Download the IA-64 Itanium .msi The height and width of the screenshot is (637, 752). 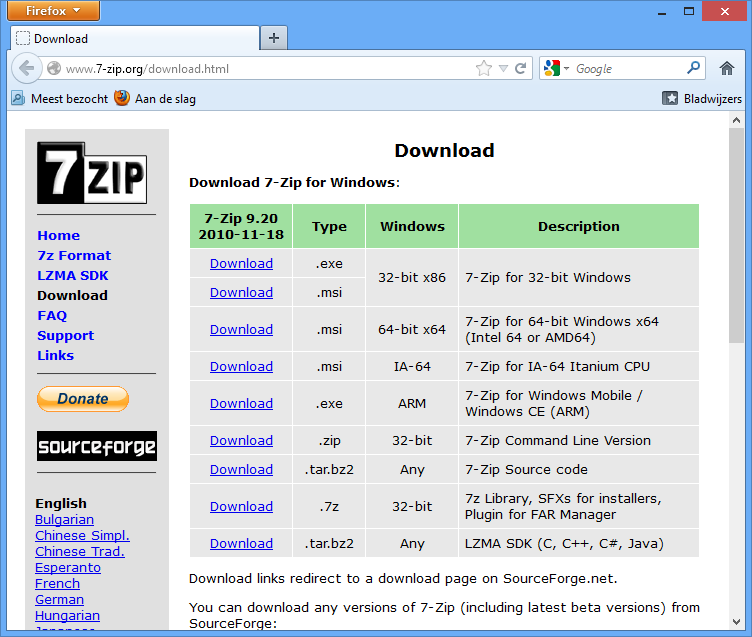(x=241, y=366)
